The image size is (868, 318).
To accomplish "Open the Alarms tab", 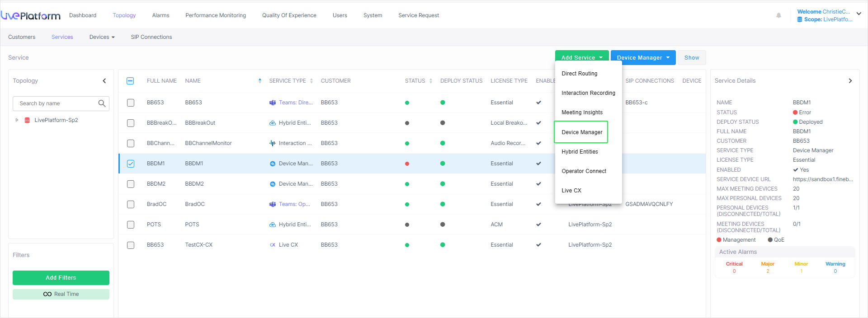I will [160, 15].
